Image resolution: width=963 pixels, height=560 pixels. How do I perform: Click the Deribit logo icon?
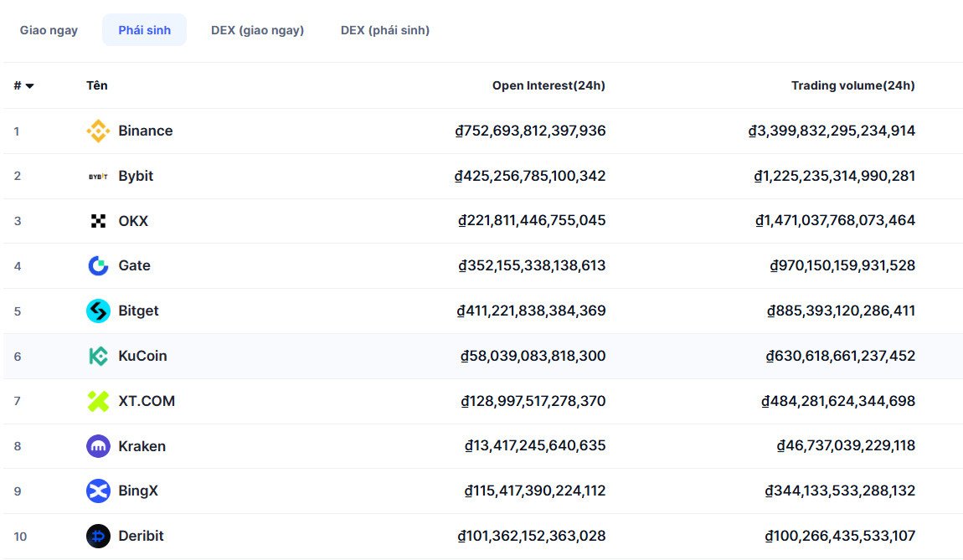pyautogui.click(x=98, y=536)
